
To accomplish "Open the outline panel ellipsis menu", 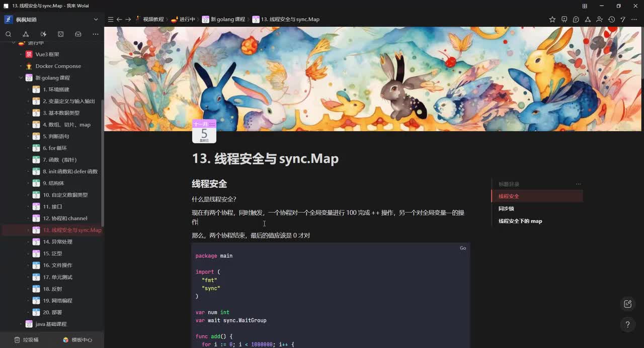I will click(x=579, y=184).
